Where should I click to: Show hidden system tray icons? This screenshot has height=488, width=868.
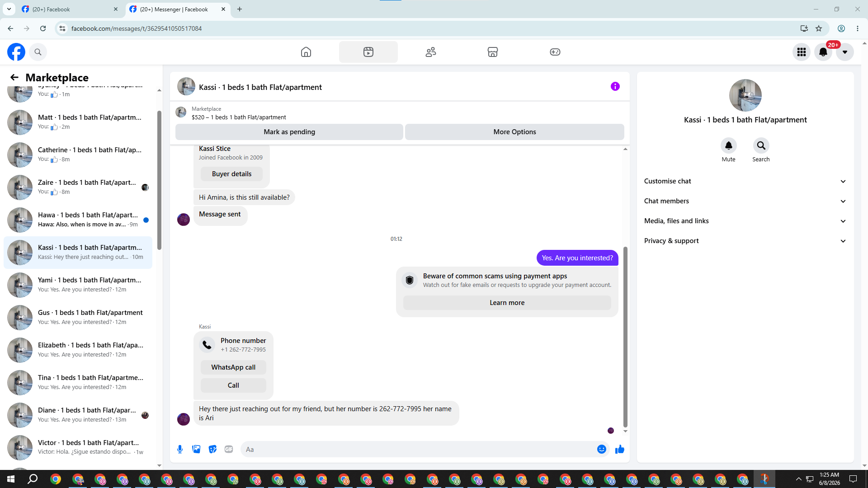click(798, 479)
